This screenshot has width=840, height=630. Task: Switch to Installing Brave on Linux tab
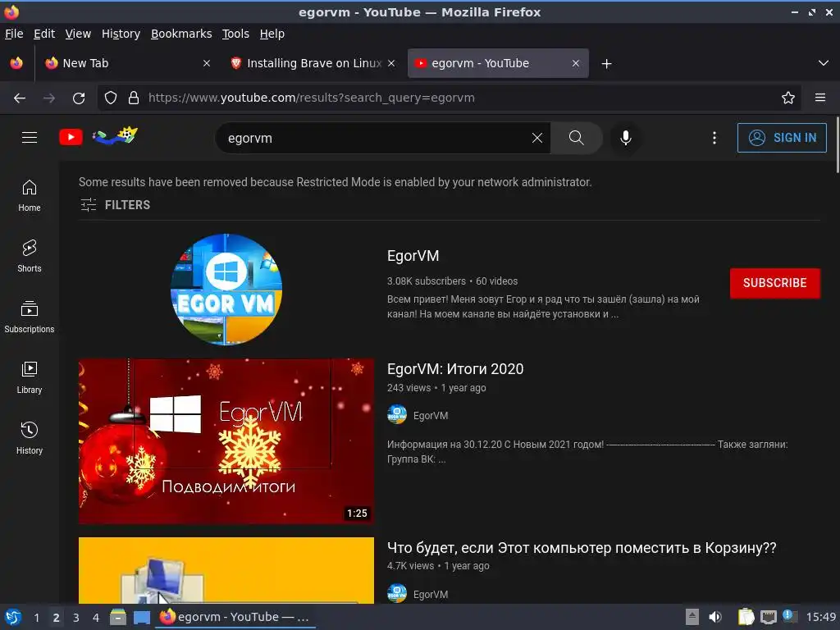tap(314, 63)
